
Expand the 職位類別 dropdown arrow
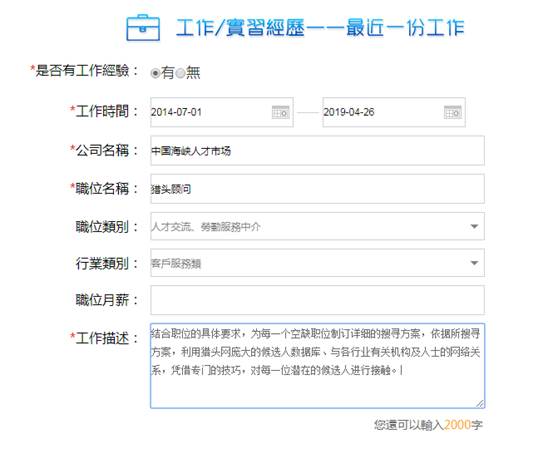(x=474, y=226)
